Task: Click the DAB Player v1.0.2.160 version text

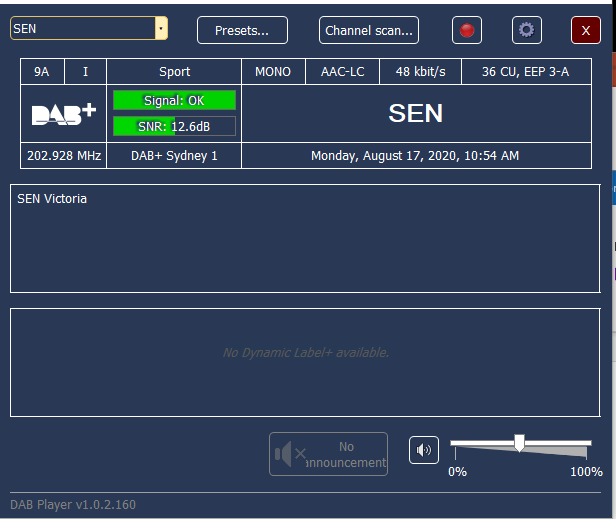Action: click(73, 504)
